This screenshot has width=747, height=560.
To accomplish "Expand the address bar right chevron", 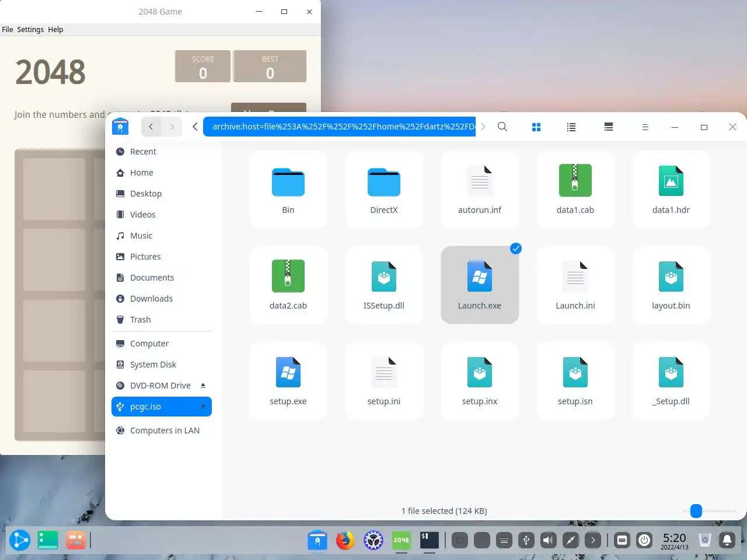I will click(483, 127).
